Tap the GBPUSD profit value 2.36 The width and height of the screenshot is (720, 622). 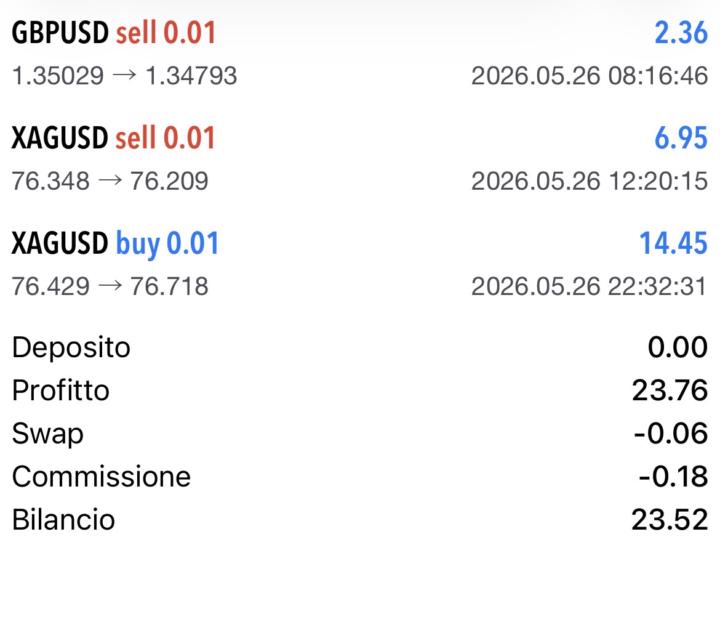(681, 33)
